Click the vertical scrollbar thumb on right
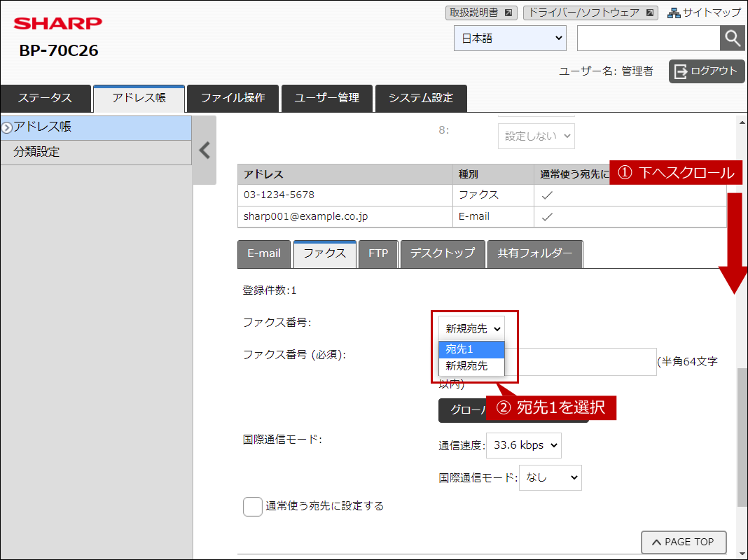The height and width of the screenshot is (560, 748). coord(742,434)
